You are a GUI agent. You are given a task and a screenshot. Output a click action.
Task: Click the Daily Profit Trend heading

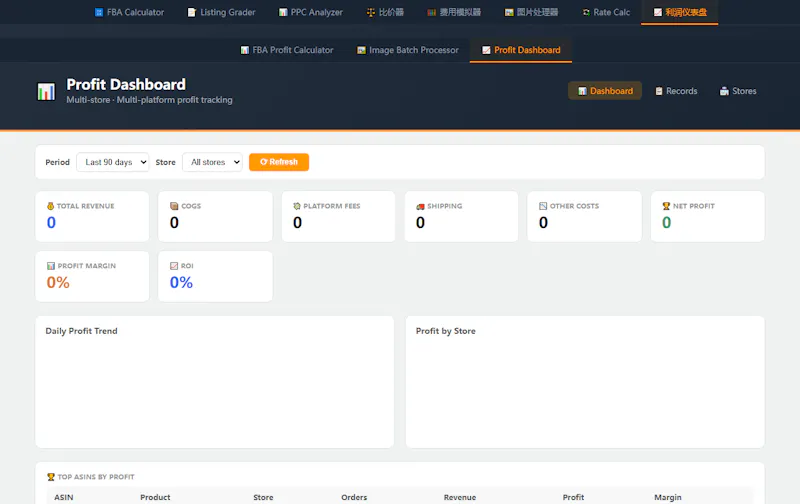pyautogui.click(x=81, y=331)
